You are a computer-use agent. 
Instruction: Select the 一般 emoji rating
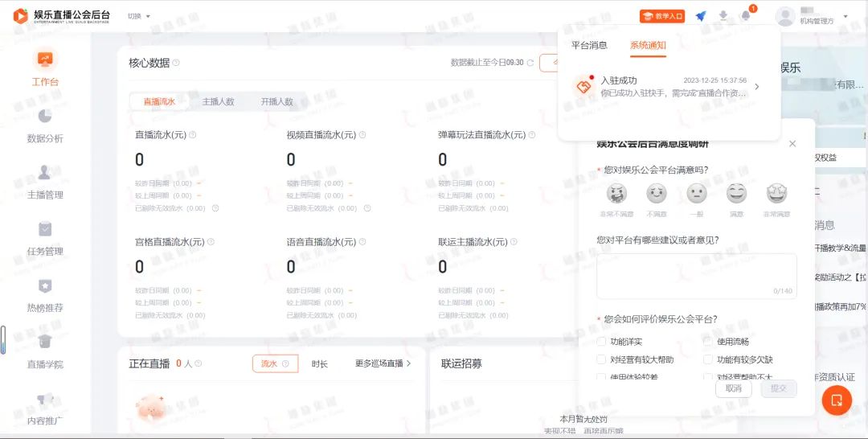pyautogui.click(x=696, y=193)
